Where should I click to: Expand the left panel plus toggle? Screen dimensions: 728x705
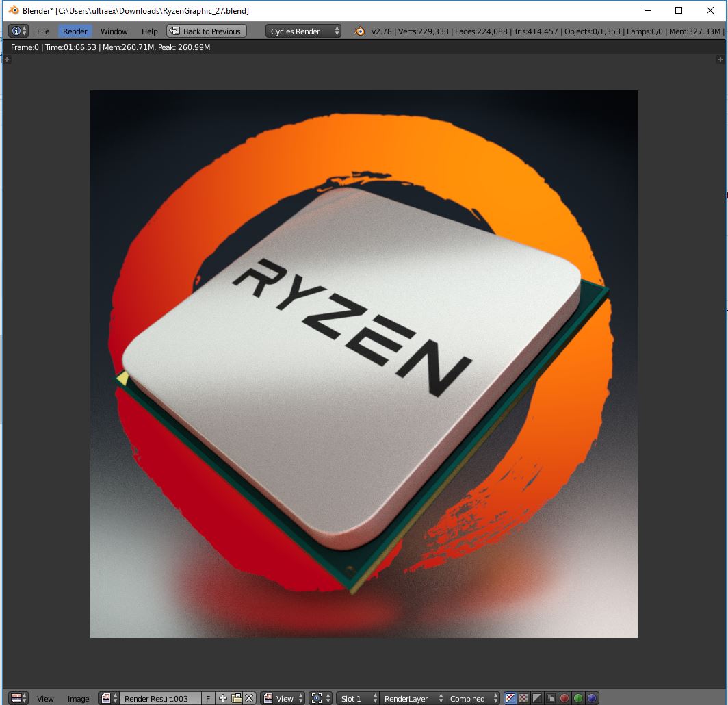point(7,60)
